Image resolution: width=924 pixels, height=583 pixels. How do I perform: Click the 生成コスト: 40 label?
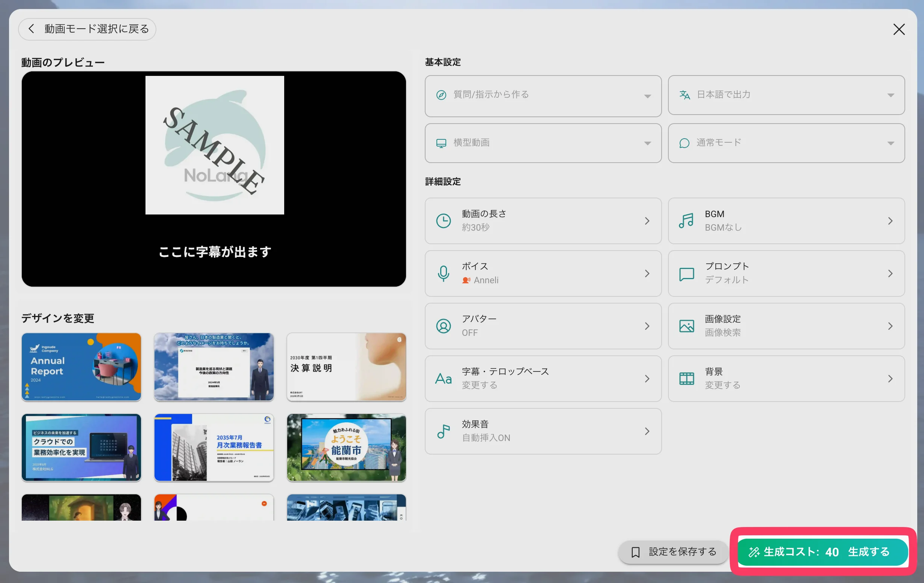(x=801, y=552)
